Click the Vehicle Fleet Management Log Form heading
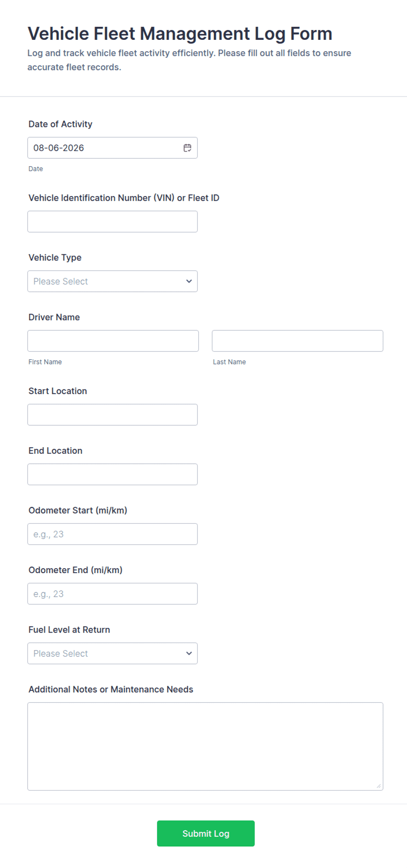The image size is (407, 868). [x=180, y=34]
